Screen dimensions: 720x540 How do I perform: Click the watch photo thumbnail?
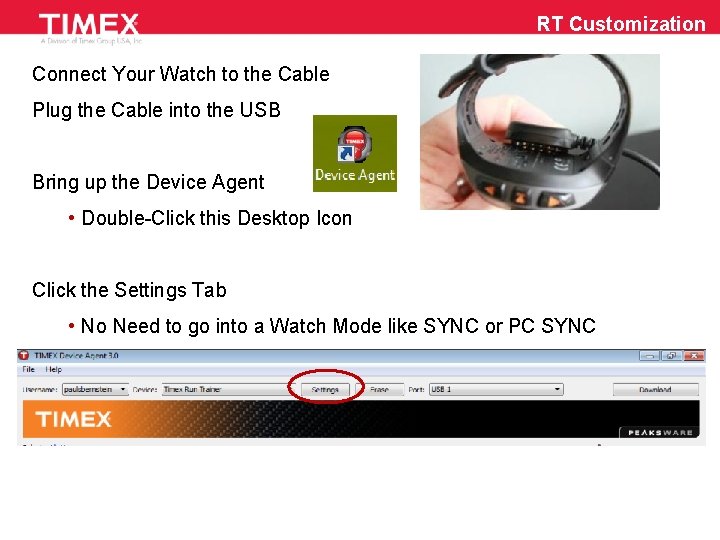[540, 132]
